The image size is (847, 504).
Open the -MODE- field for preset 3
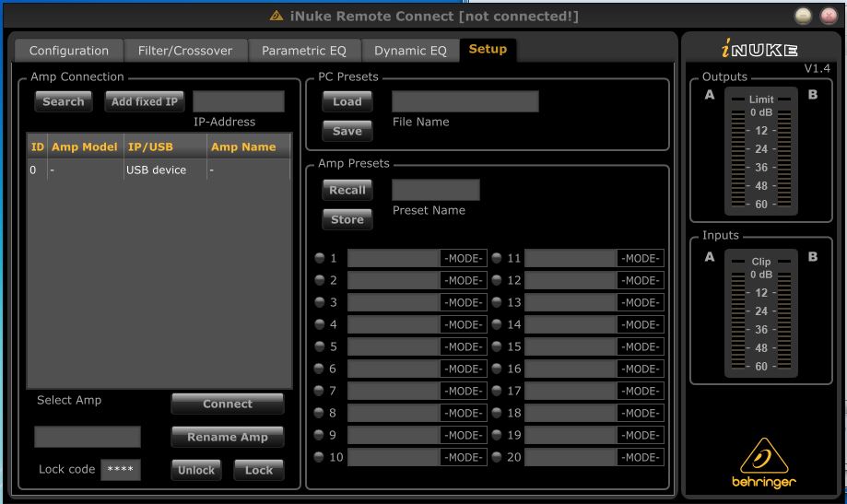tap(463, 302)
